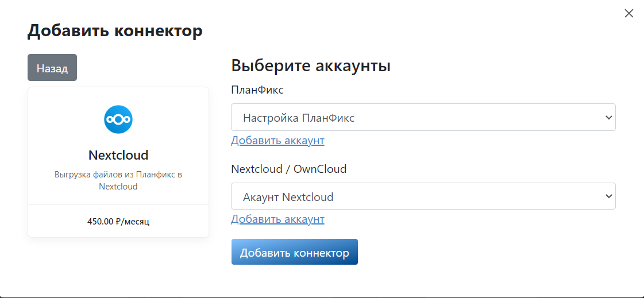The width and height of the screenshot is (644, 298).
Task: Click the 450.00 ₽/месяц price text
Action: pos(118,222)
